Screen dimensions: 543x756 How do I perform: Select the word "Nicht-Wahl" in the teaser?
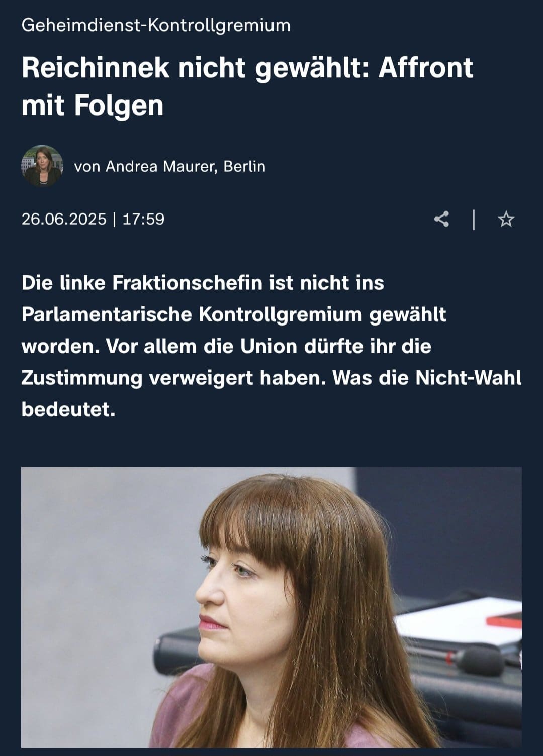469,378
